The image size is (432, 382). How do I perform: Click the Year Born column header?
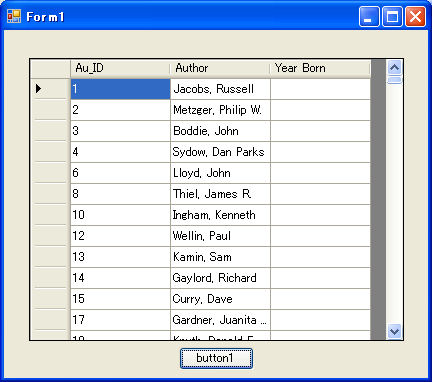[320, 68]
